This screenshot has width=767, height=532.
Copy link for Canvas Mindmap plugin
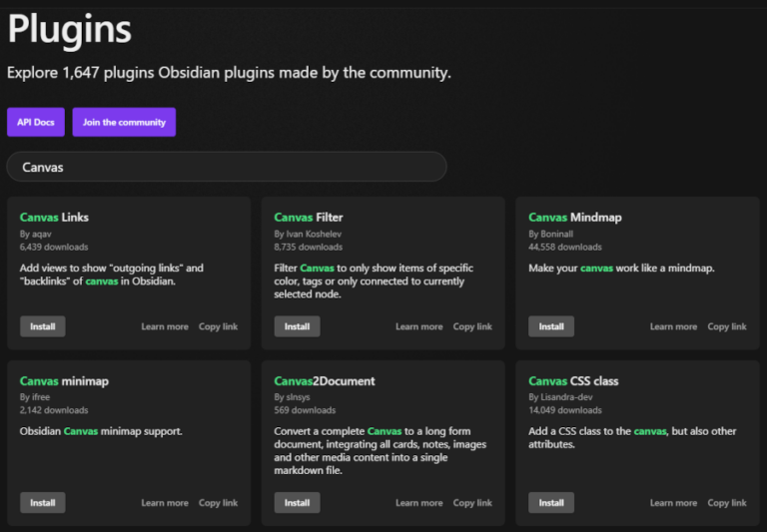click(x=727, y=326)
